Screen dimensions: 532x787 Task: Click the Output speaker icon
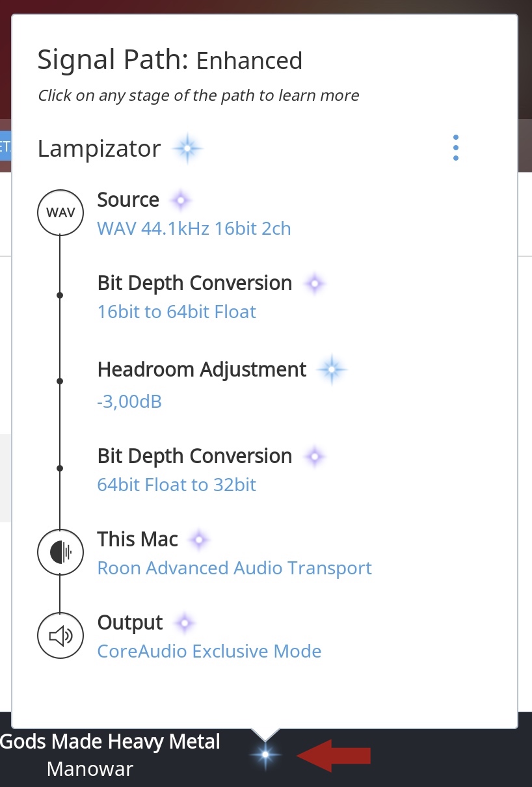(60, 635)
